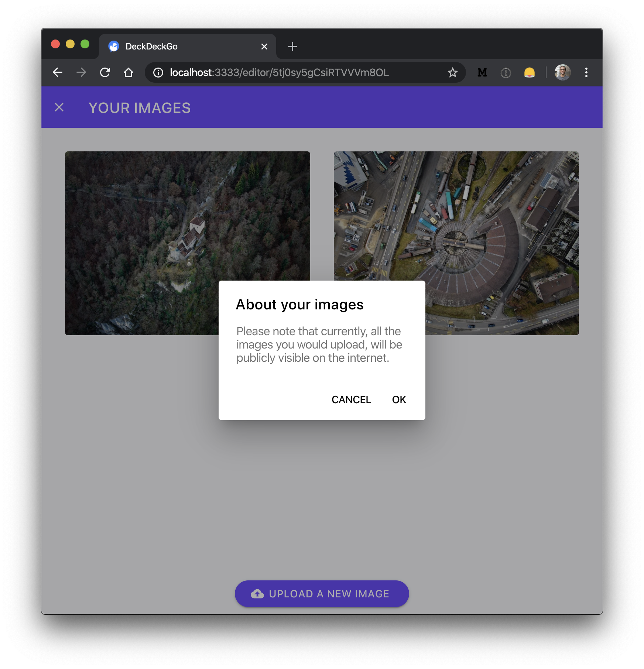The width and height of the screenshot is (644, 669).
Task: Click the browser forward arrow
Action: pos(81,72)
